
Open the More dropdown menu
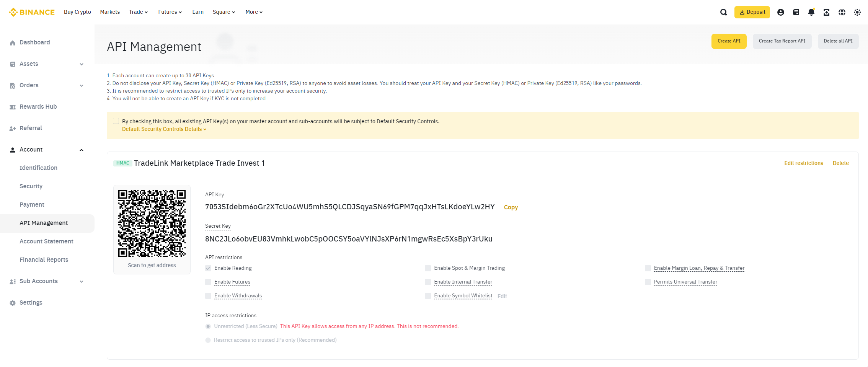[254, 12]
